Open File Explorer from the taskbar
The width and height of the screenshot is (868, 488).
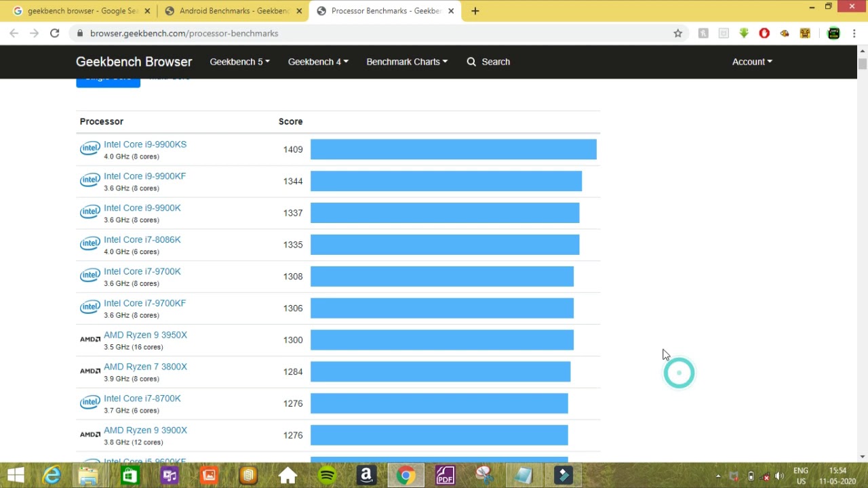(89, 475)
